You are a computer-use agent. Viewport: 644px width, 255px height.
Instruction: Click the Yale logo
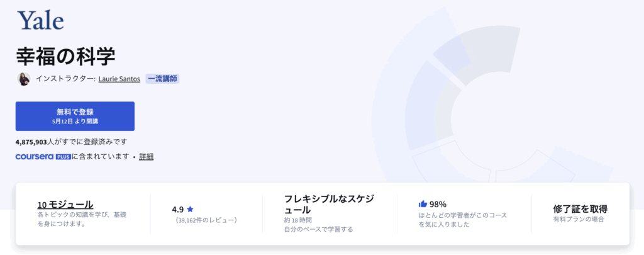click(41, 20)
